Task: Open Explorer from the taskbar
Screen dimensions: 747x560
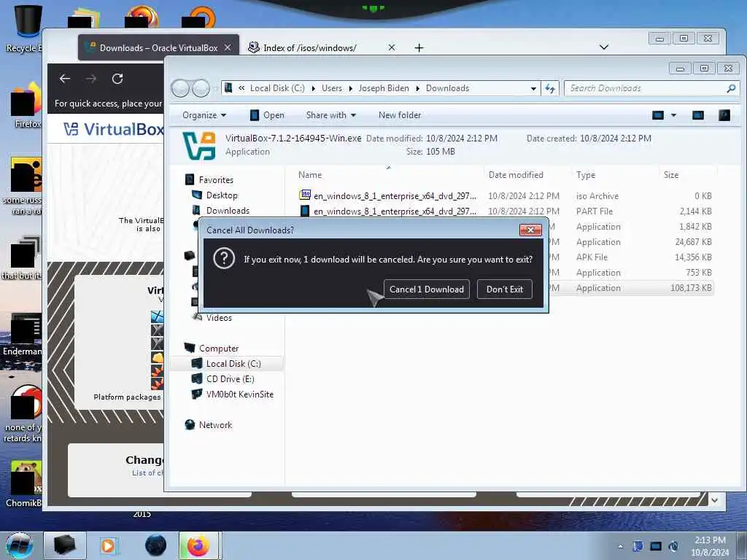Action: [65, 545]
